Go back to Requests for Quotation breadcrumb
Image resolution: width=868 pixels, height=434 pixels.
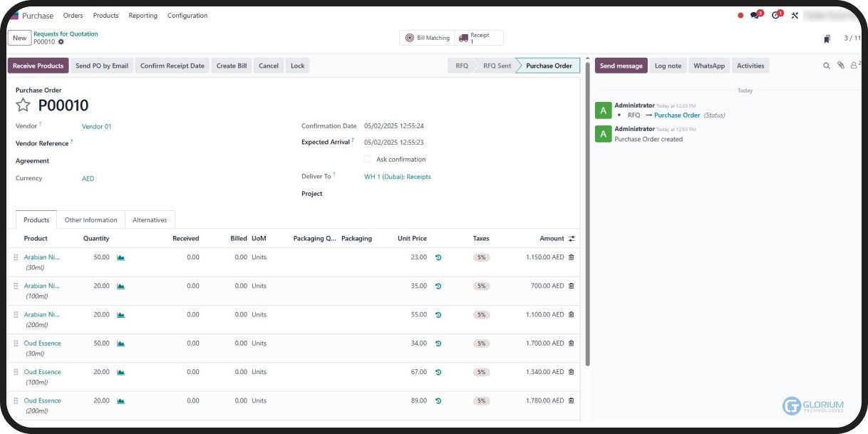click(x=66, y=33)
